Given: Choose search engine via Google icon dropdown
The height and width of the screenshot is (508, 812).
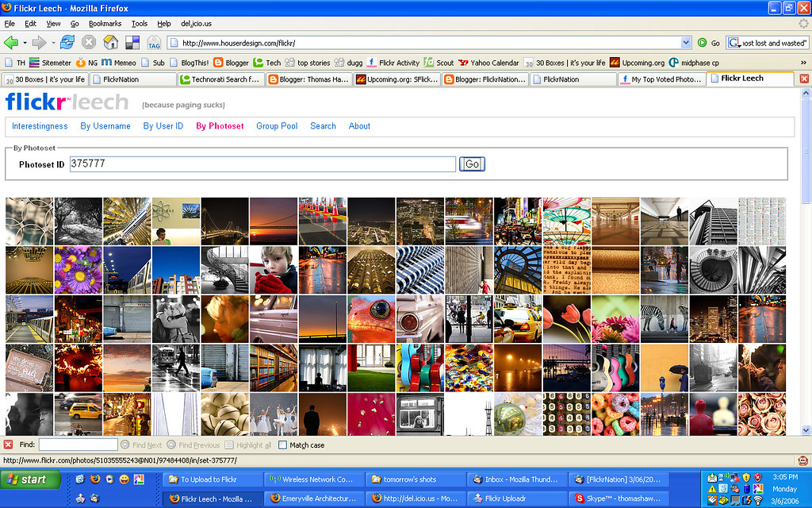Looking at the screenshot, I should (x=734, y=43).
